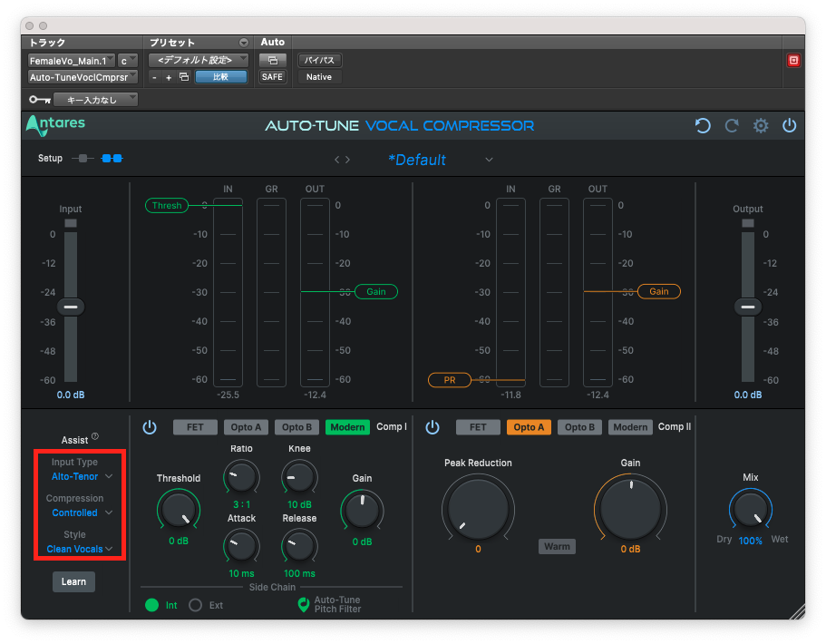Select FET mode for Comp II

(478, 427)
